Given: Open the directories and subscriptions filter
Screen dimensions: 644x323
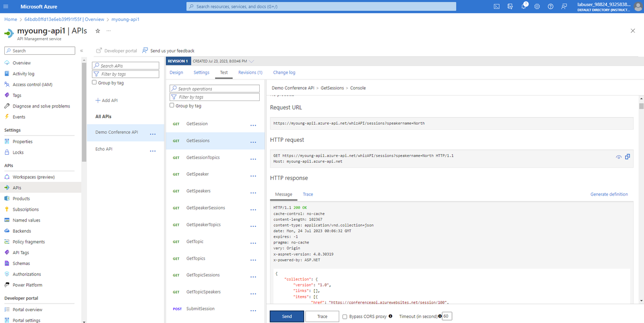Looking at the screenshot, I should (x=510, y=6).
